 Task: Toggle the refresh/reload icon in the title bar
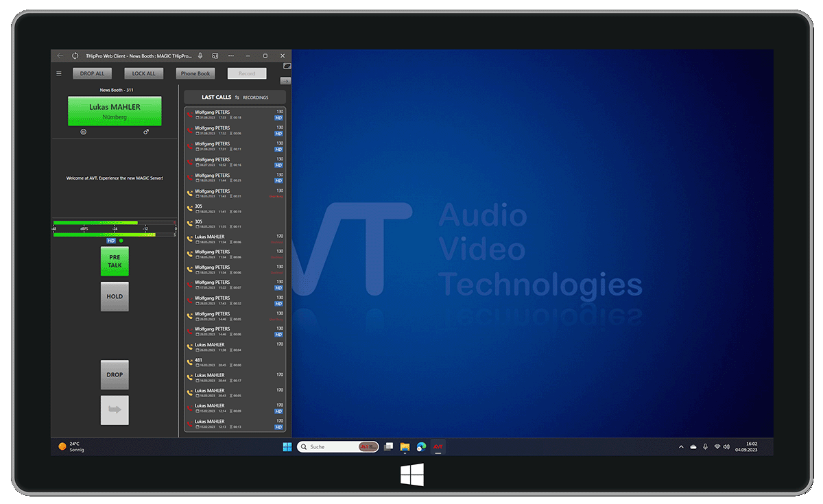(x=75, y=55)
